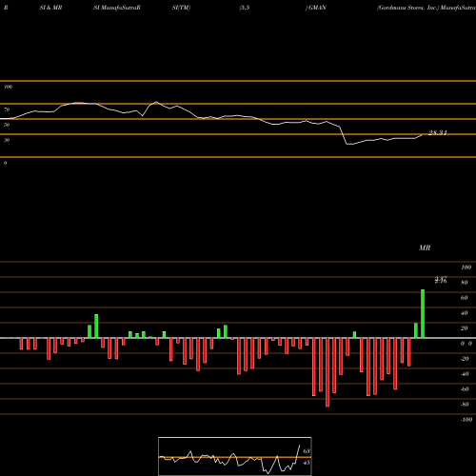Viewport: 476px width, 476px height.
Task: Click the '63' label in mini chart
Action: tap(307, 451)
